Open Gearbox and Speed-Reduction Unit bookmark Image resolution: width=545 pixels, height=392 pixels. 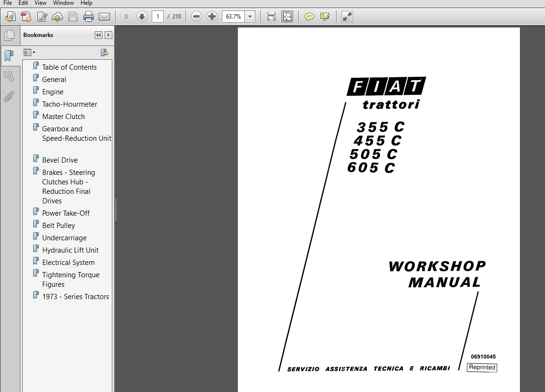pos(76,134)
